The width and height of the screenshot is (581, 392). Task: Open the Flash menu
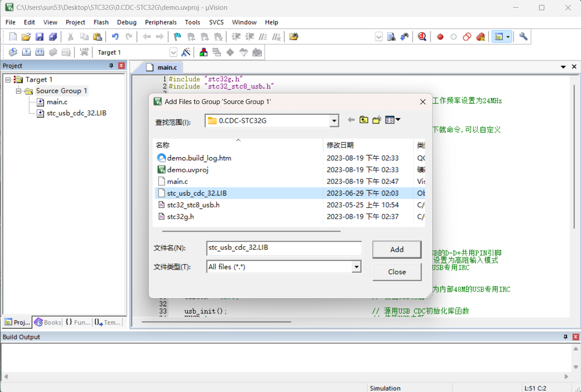pyautogui.click(x=101, y=22)
